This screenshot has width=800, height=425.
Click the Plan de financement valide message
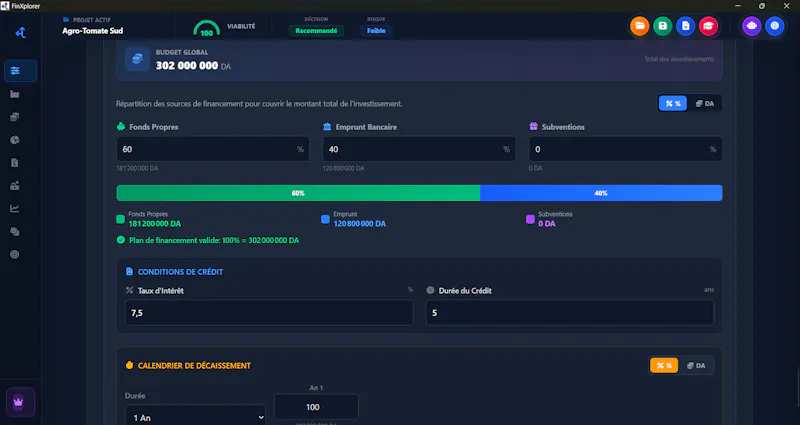coord(214,240)
